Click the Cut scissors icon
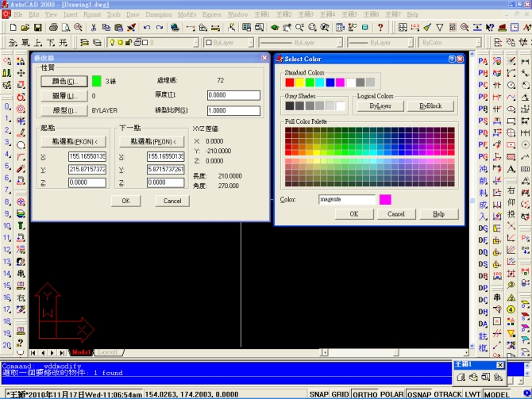This screenshot has height=399, width=532. [x=94, y=28]
